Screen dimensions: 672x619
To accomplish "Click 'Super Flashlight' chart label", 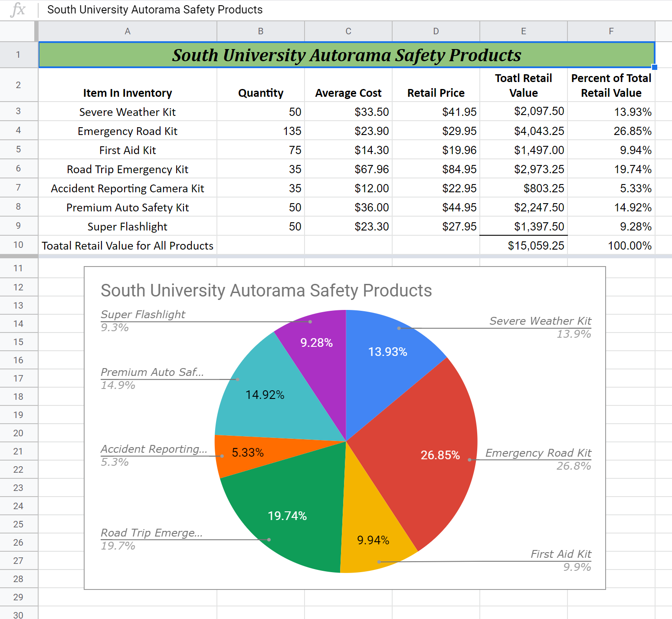I will pos(143,314).
